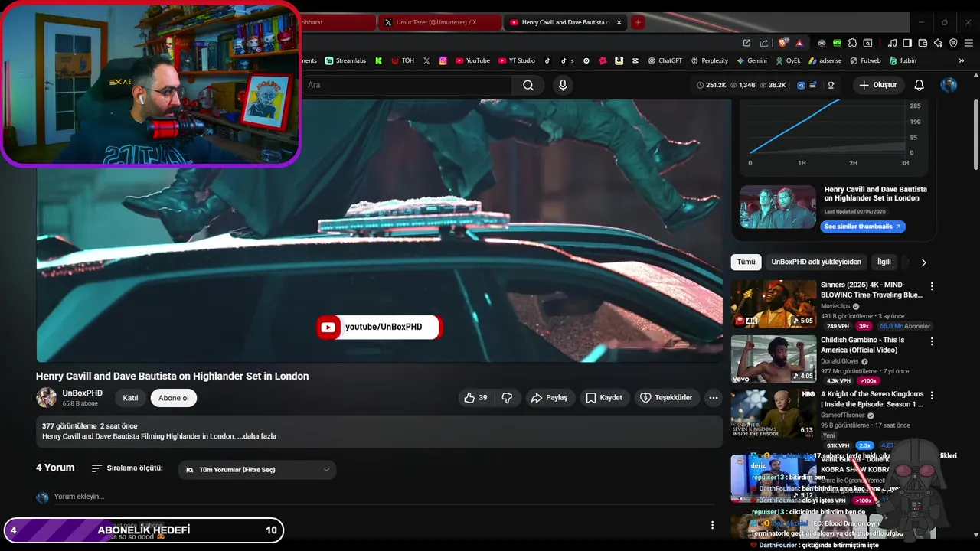Click See similar thumbnails button
The width and height of the screenshot is (980, 551).
tap(863, 227)
